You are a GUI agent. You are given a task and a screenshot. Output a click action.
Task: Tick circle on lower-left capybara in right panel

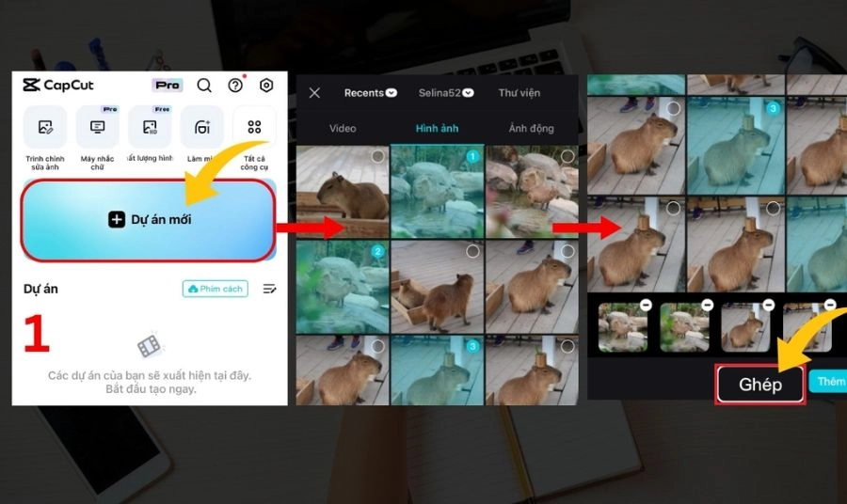coord(673,208)
